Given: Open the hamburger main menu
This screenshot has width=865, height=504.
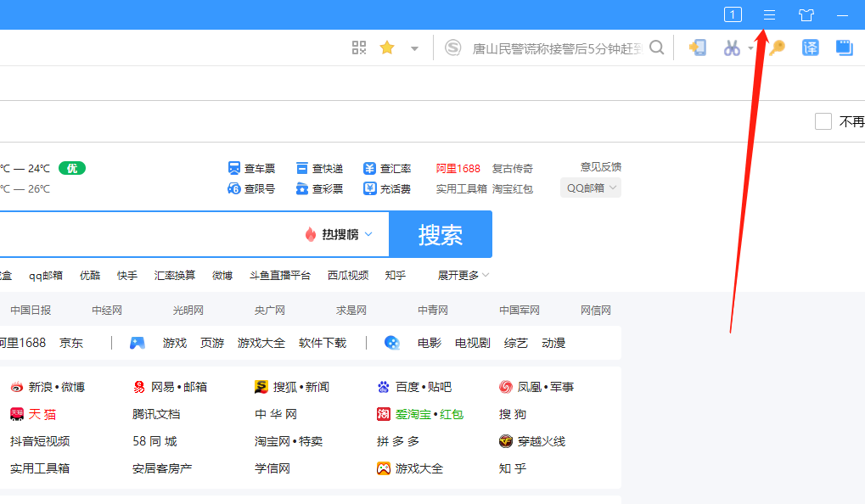Looking at the screenshot, I should 770,14.
